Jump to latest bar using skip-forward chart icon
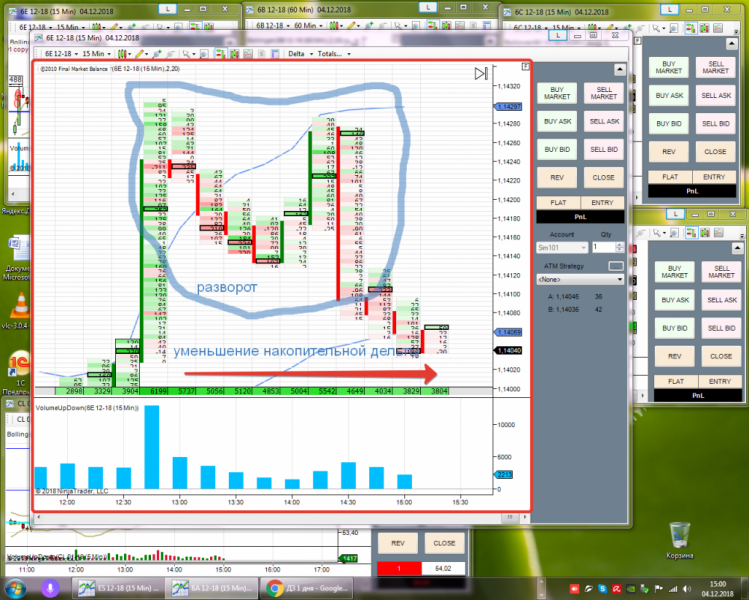Viewport: 749px width, 600px height. pyautogui.click(x=481, y=74)
